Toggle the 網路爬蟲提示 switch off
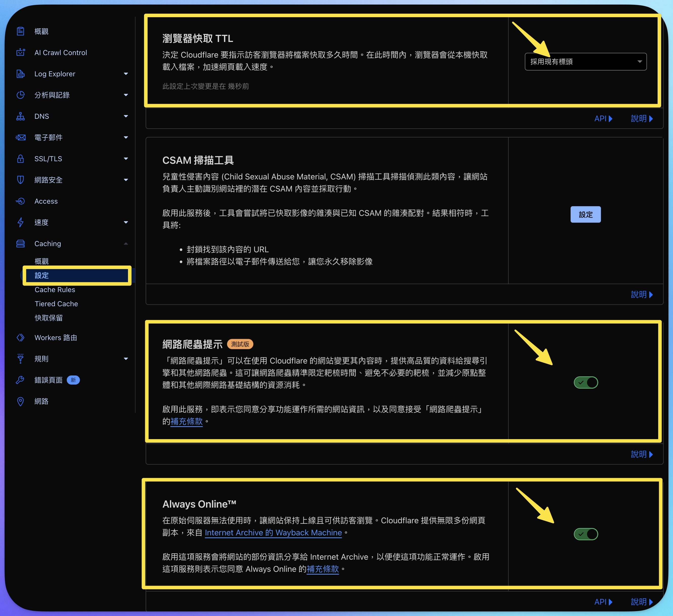 586,383
